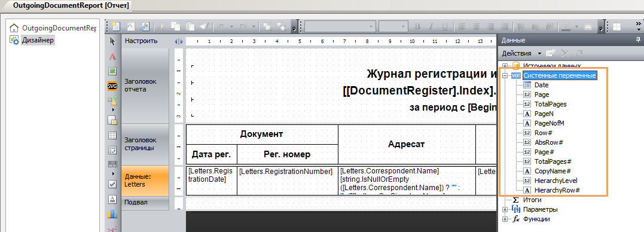Screen dimensions: 644x232
Task: Pick the red letter A text tool
Action: (112, 56)
